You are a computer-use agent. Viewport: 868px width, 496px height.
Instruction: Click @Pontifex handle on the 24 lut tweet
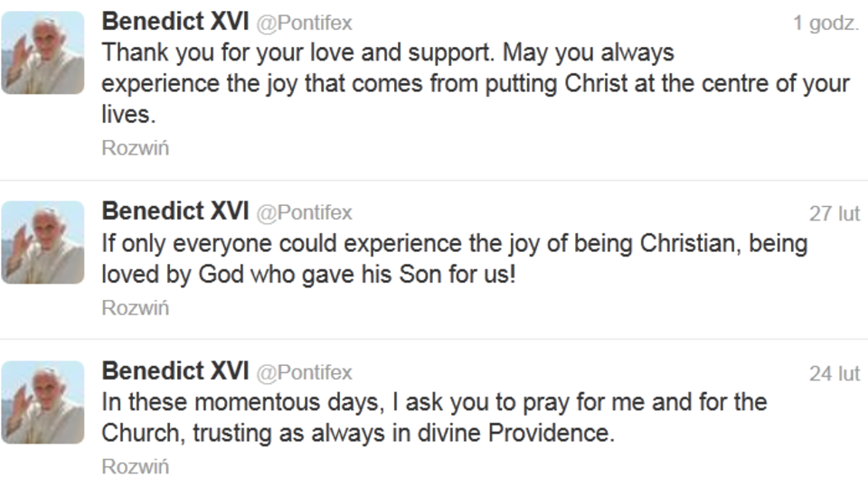pyautogui.click(x=305, y=372)
